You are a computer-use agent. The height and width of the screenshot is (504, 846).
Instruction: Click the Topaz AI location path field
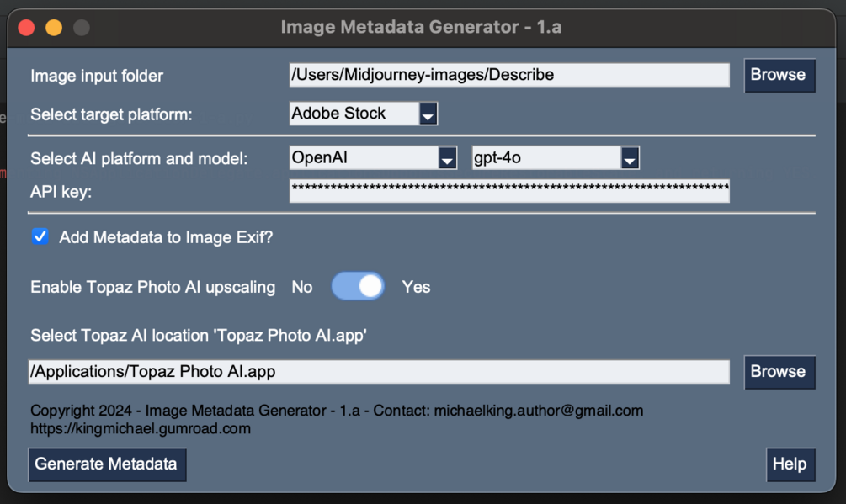(379, 372)
